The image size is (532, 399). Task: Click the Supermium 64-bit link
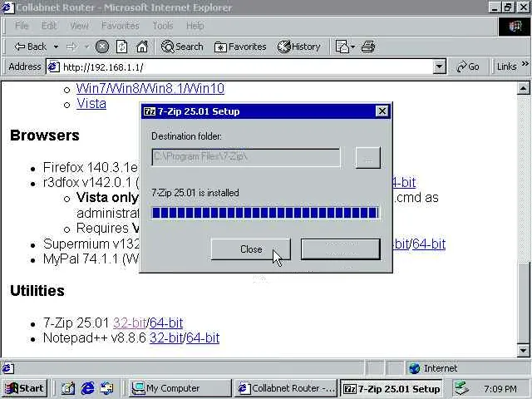pyautogui.click(x=429, y=244)
